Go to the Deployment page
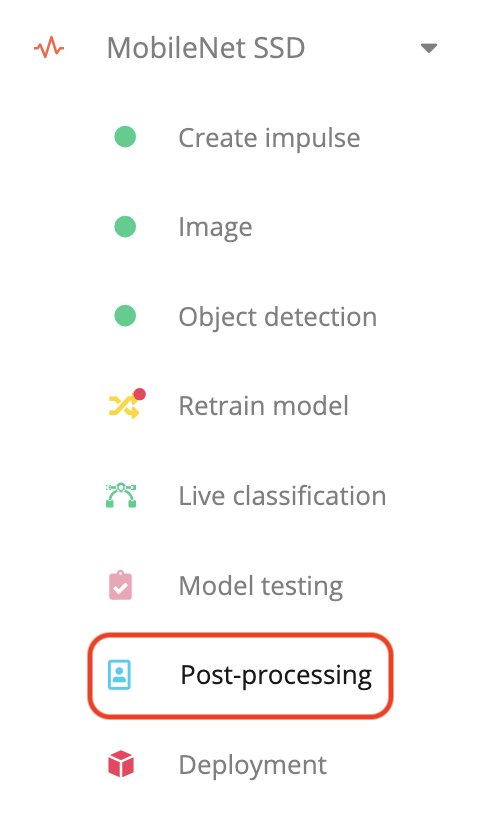The width and height of the screenshot is (478, 814). (253, 765)
